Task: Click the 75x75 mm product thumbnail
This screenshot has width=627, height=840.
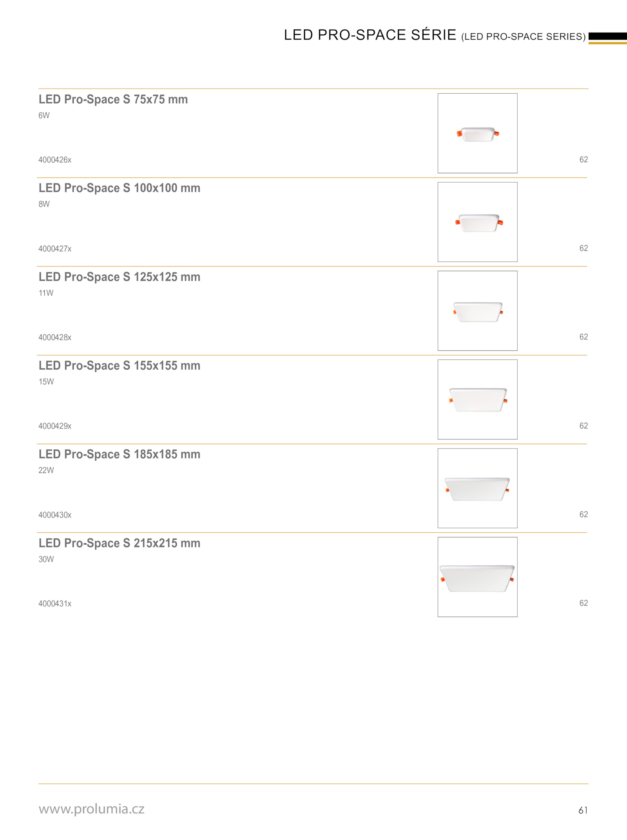Action: pos(477,133)
